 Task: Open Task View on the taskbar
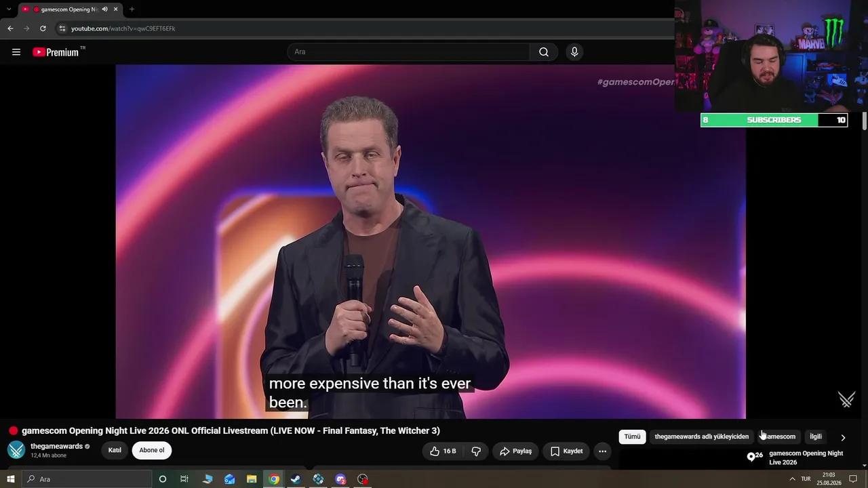pos(184,479)
